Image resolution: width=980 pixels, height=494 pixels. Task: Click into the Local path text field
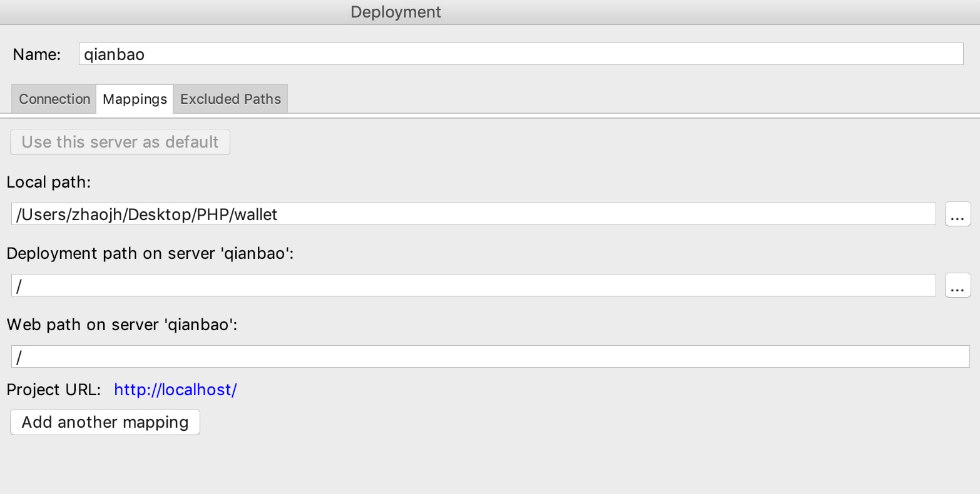[x=474, y=214]
